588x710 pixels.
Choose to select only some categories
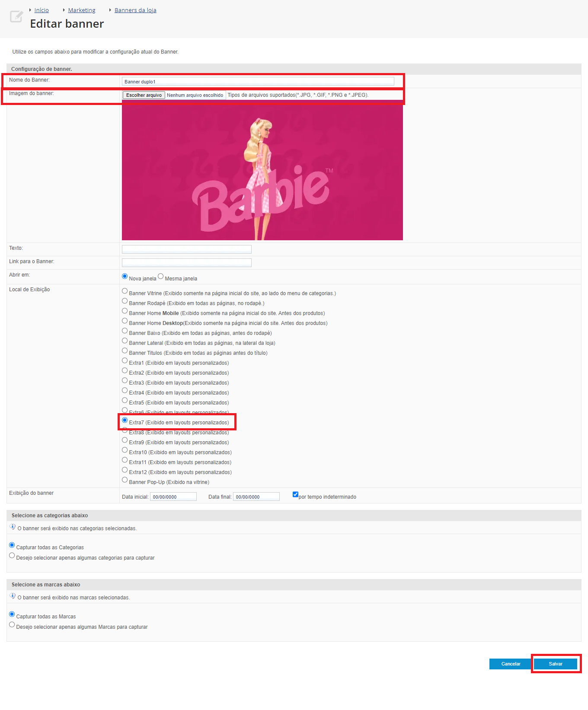point(12,555)
